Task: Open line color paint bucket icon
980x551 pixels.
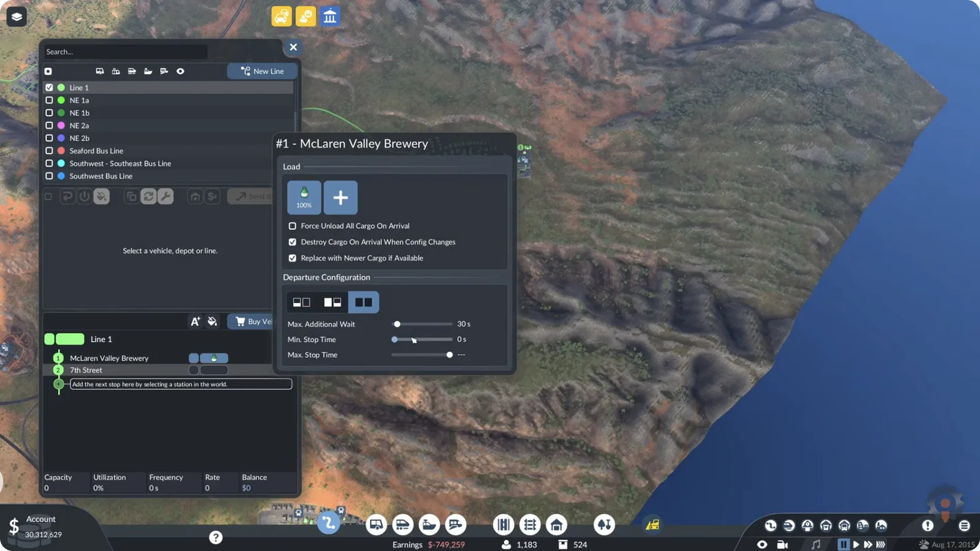Action: tap(212, 321)
